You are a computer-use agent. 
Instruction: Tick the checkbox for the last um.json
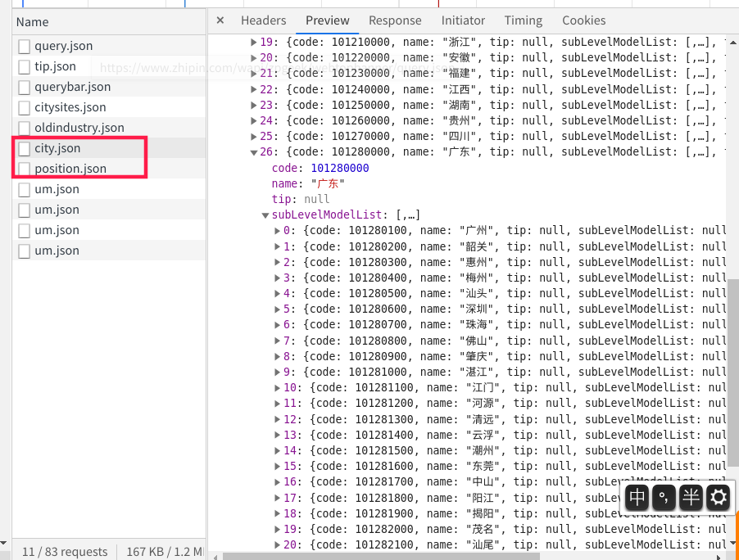24,251
